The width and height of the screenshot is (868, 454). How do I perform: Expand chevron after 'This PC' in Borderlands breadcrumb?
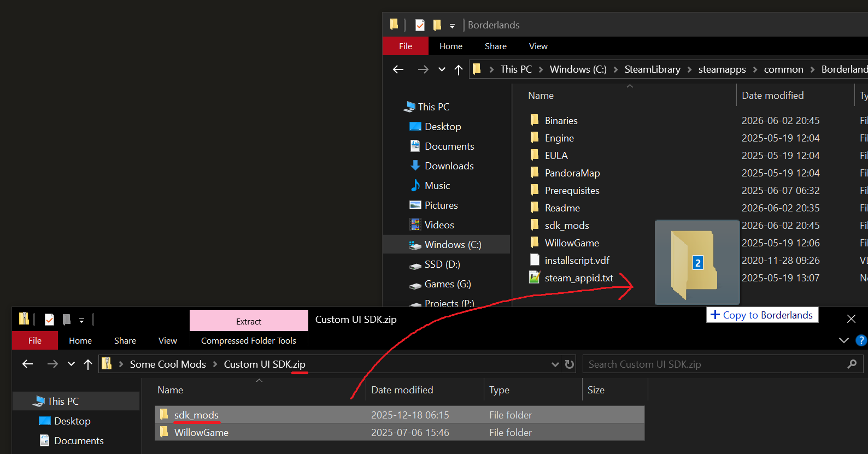pyautogui.click(x=541, y=69)
